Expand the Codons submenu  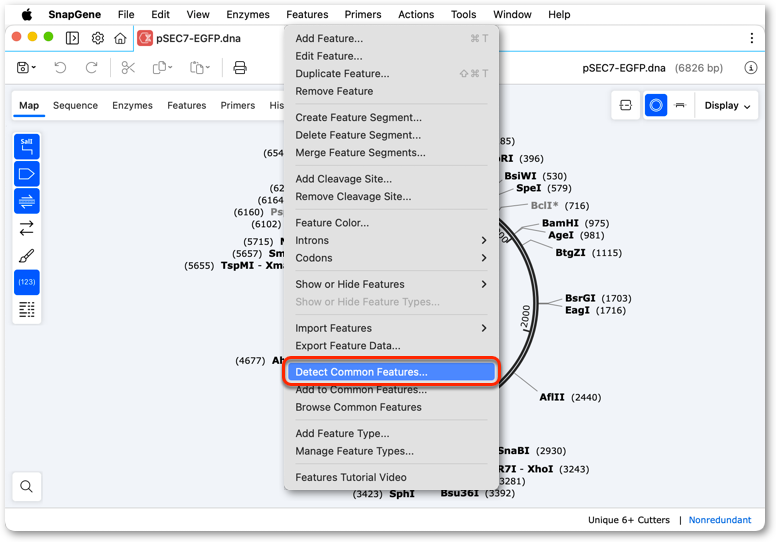[391, 258]
